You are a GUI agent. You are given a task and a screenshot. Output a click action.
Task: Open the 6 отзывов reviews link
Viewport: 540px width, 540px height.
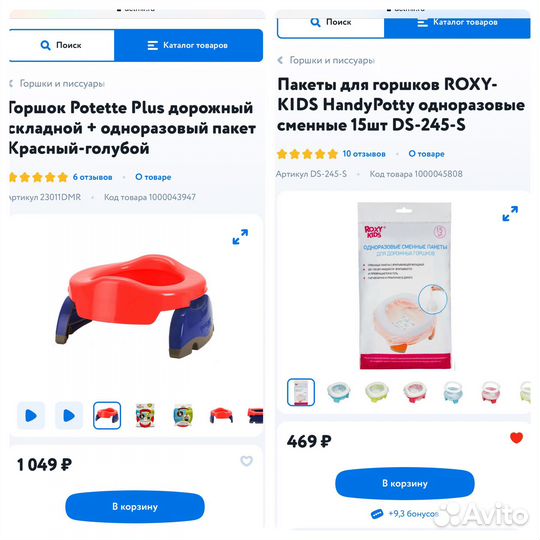point(92,177)
